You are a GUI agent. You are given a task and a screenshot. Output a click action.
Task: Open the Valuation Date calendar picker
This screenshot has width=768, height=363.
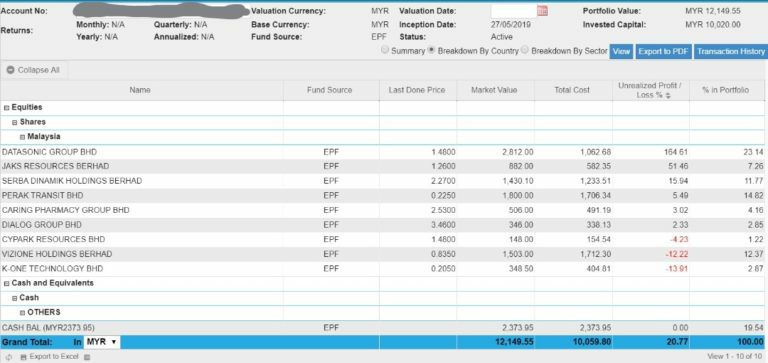tap(542, 11)
